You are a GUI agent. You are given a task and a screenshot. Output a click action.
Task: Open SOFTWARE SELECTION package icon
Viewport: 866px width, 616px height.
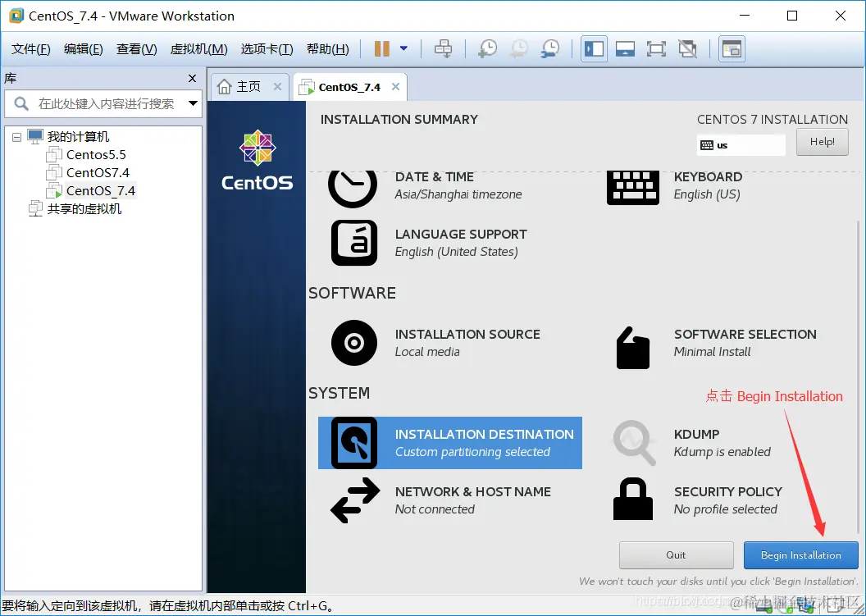point(633,348)
